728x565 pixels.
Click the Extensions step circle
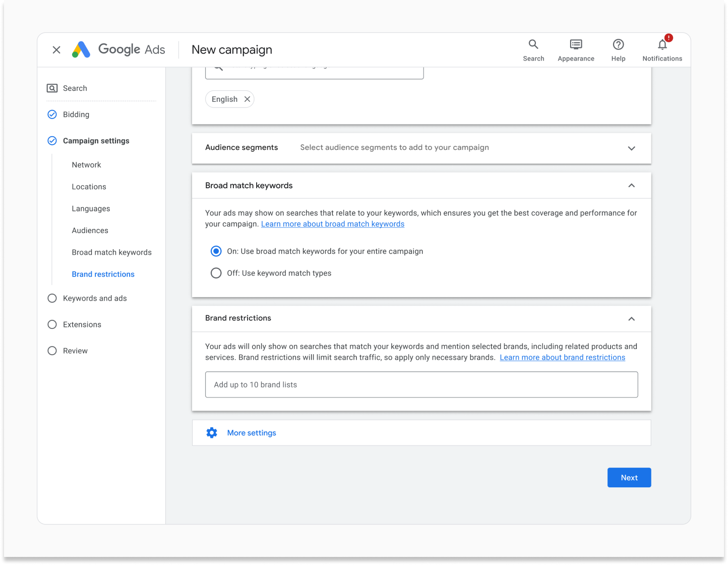click(52, 324)
